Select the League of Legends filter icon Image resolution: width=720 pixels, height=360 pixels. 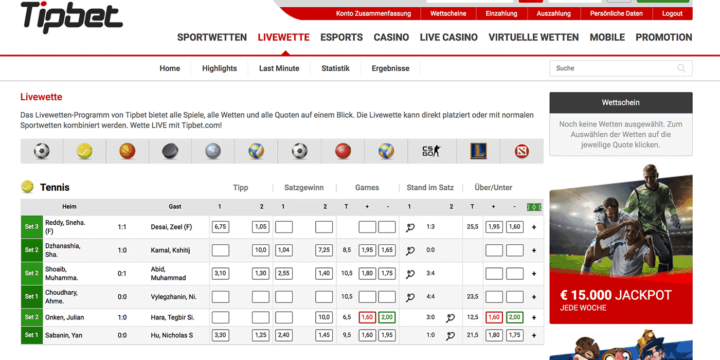(478, 151)
